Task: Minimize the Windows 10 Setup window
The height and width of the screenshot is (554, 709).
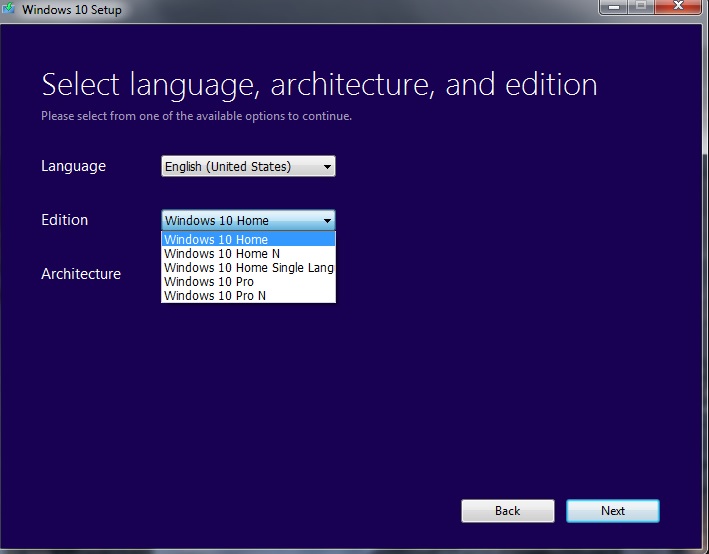Action: click(x=614, y=7)
